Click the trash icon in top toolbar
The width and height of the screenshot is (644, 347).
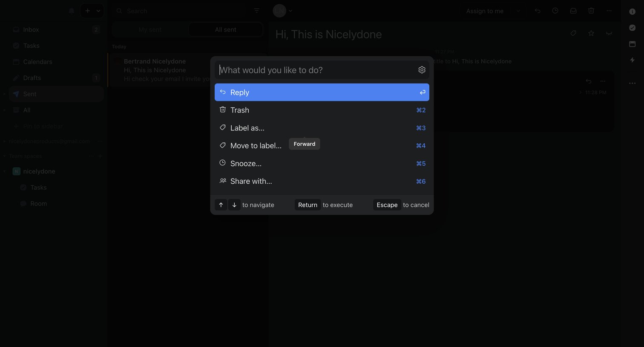591,11
